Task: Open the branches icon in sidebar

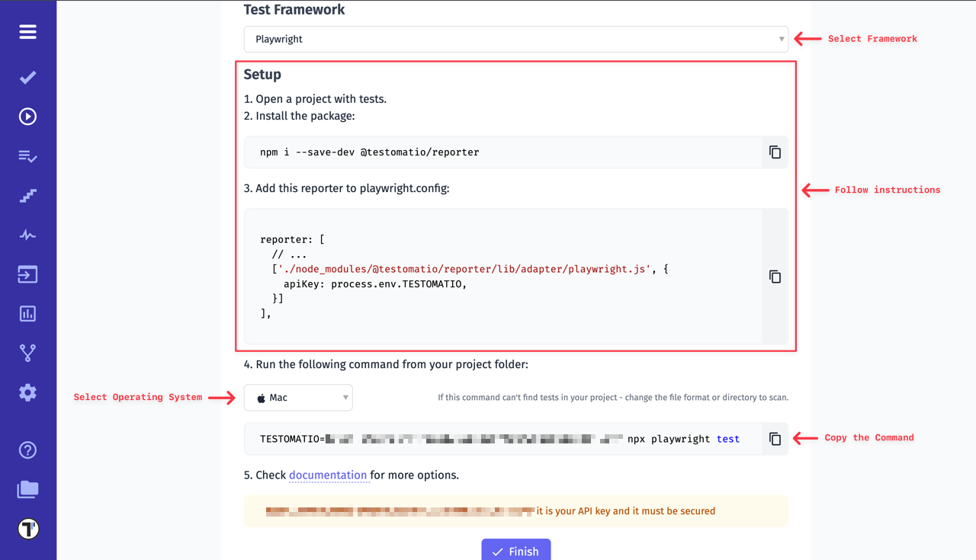Action: (27, 352)
